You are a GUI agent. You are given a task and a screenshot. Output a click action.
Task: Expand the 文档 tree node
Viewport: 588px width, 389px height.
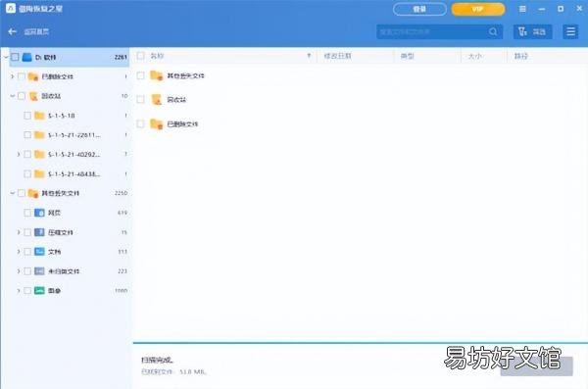[x=19, y=251]
